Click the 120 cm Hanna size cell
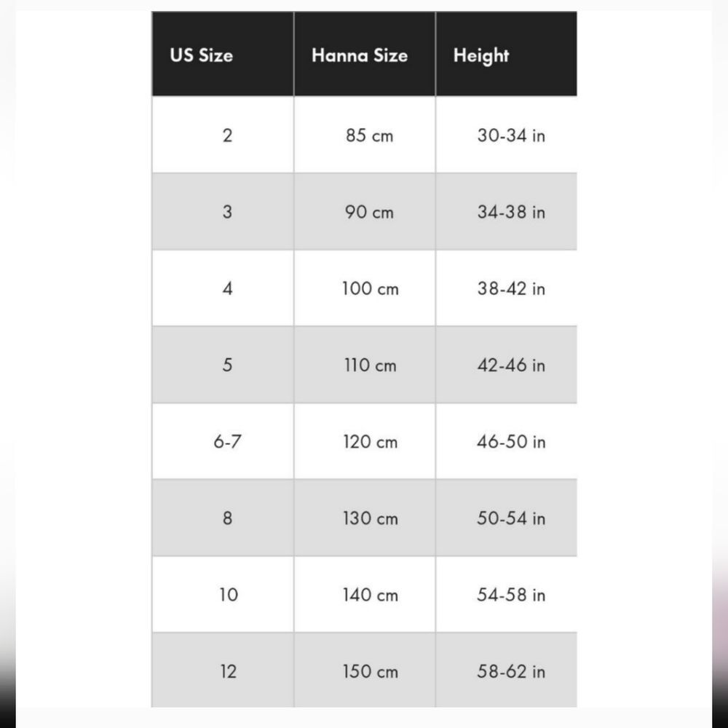 pyautogui.click(x=365, y=441)
